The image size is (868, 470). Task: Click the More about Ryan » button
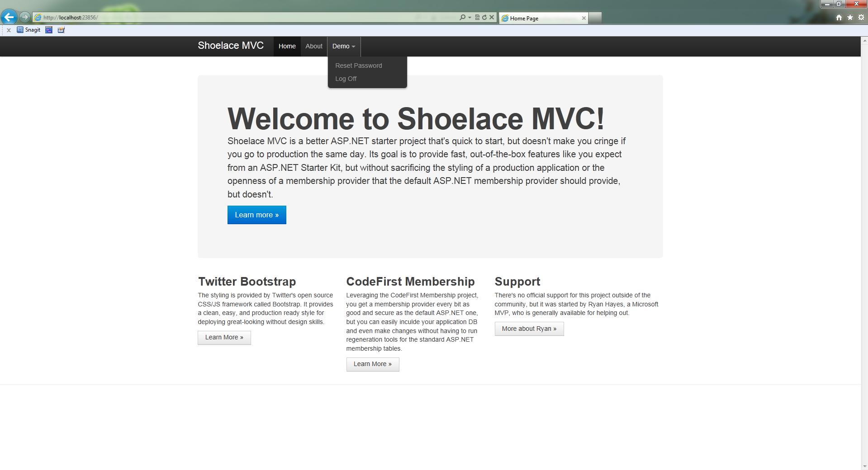click(529, 329)
